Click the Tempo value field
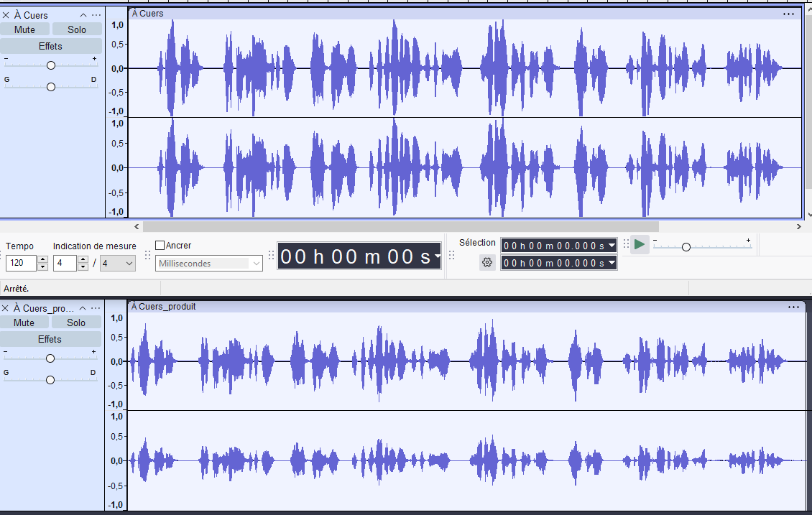The image size is (812, 515). [21, 263]
